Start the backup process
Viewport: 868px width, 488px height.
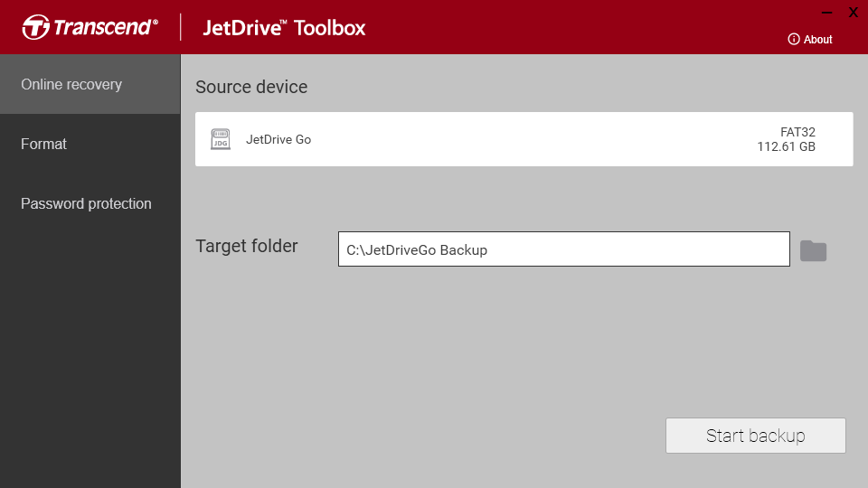click(x=756, y=436)
